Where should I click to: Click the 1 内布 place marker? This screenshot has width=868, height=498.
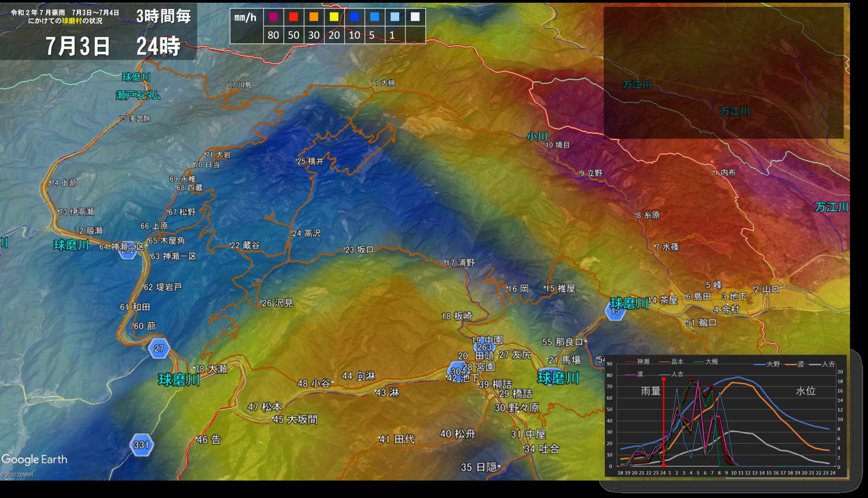click(725, 173)
